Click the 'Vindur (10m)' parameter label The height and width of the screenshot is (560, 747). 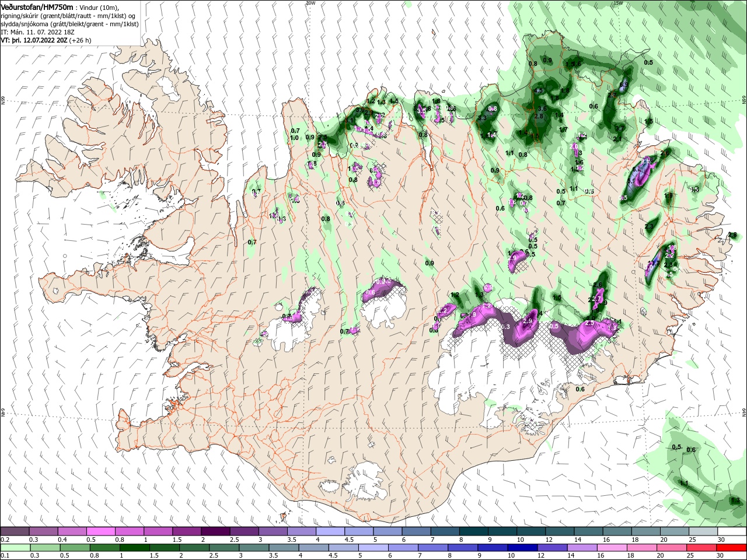click(x=99, y=7)
